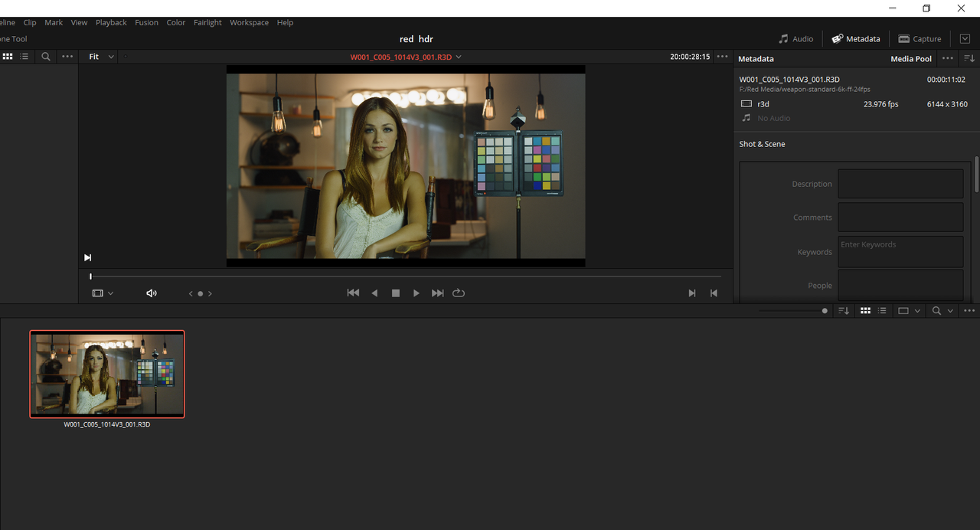This screenshot has height=530, width=980.
Task: Open the Fit zoom dropdown
Action: [102, 57]
